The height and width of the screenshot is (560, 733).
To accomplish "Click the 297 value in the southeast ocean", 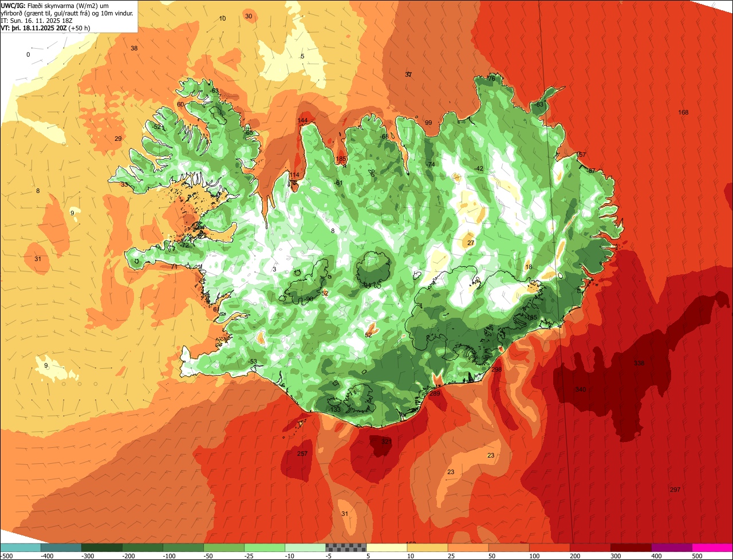I will click(x=675, y=490).
